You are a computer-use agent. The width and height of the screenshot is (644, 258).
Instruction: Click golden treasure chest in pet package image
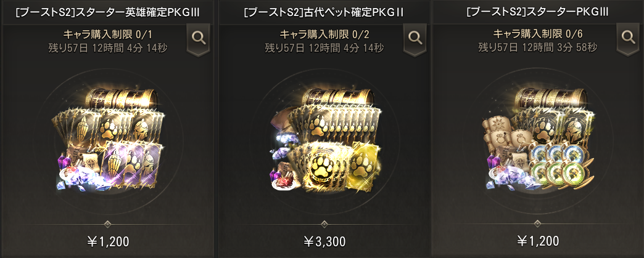point(337,98)
